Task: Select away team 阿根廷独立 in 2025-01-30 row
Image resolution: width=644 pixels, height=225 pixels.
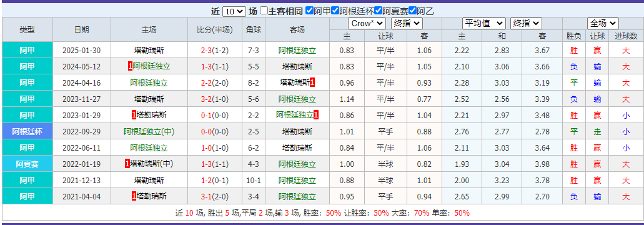Action: 297,51
